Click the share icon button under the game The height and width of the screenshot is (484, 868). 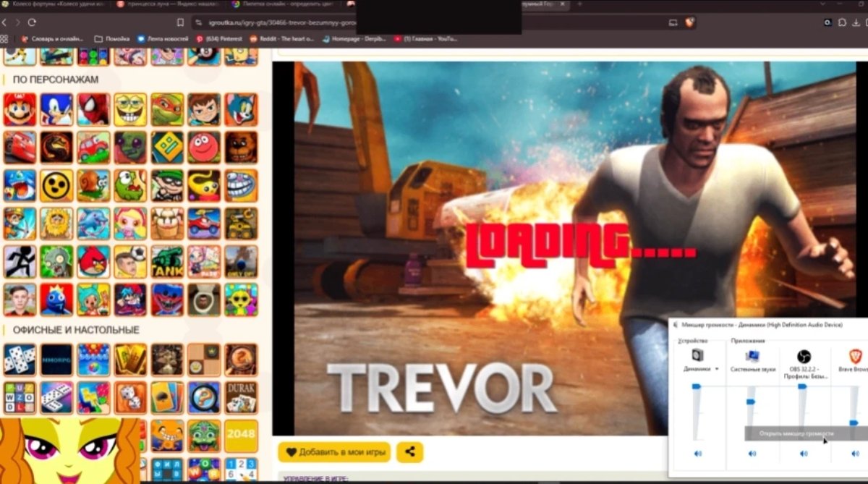tap(409, 452)
